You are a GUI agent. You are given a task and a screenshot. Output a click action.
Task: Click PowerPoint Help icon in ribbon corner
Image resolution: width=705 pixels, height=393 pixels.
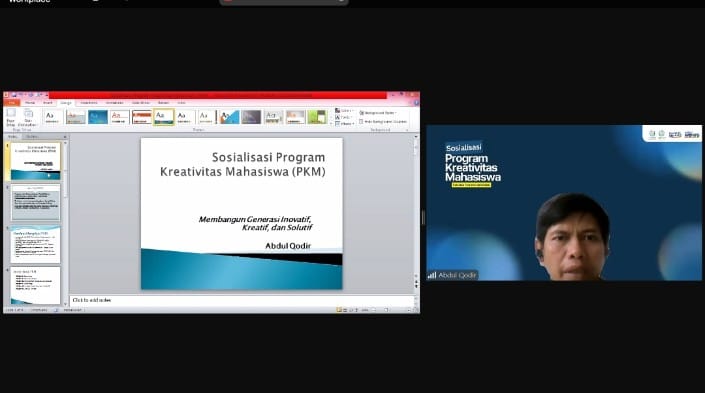(416, 103)
